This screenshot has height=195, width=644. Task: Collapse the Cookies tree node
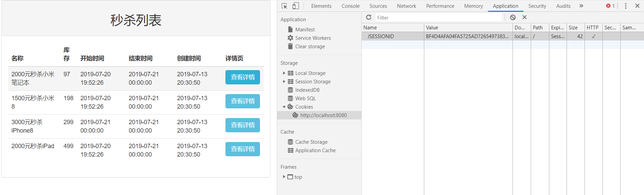[284, 107]
